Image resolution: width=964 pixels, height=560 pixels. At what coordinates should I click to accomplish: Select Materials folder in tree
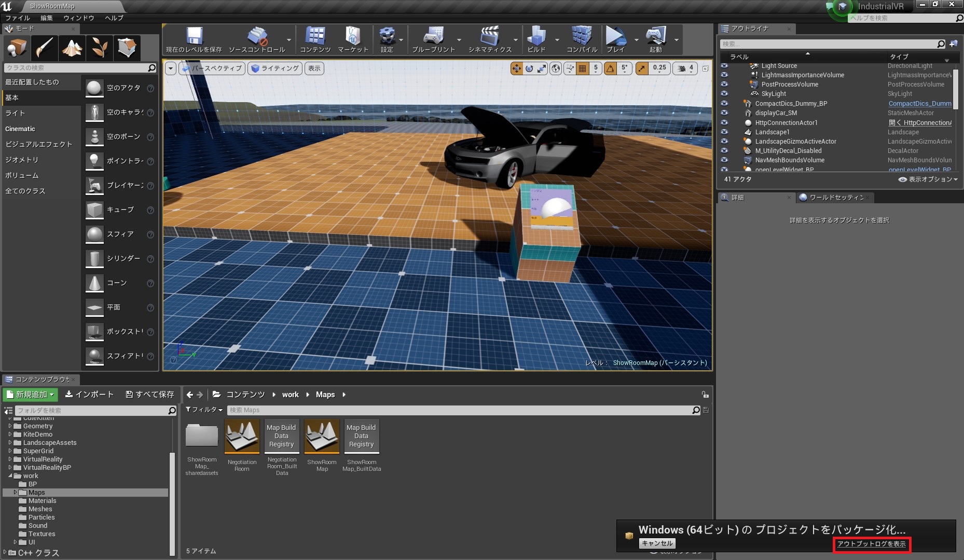[42, 501]
